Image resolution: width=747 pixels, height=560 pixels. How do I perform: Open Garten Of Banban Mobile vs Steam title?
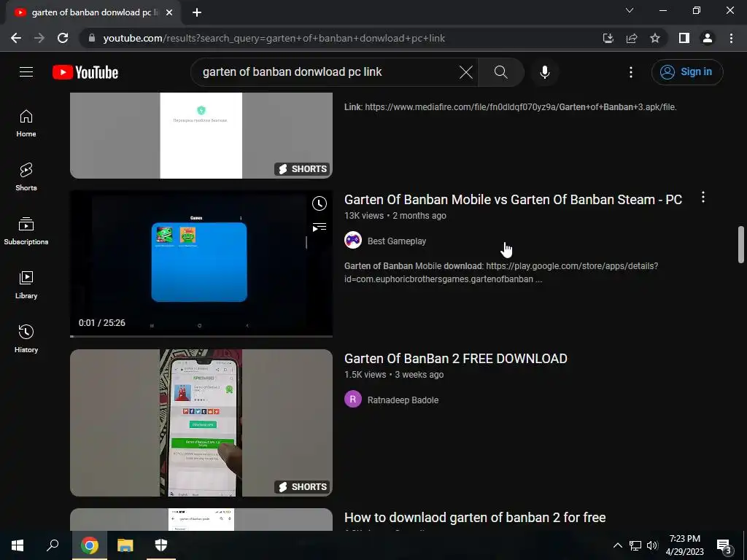513,200
